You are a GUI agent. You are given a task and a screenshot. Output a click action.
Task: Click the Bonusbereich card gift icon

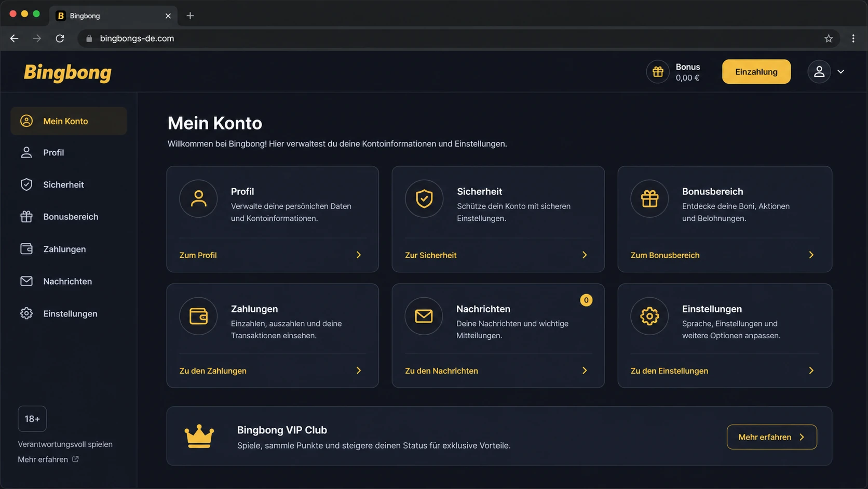pyautogui.click(x=649, y=199)
